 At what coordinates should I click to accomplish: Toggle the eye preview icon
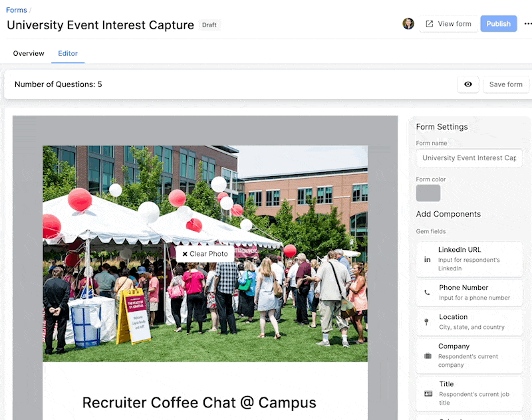click(468, 84)
